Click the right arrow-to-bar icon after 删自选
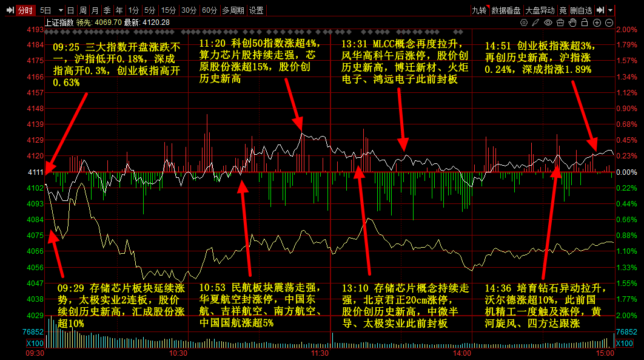The image size is (644, 360). tap(600, 10)
